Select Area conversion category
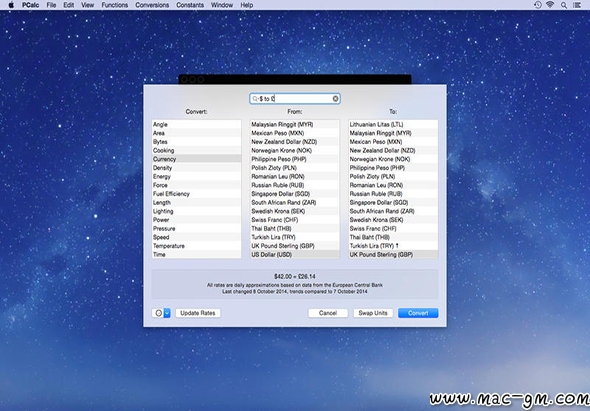 coord(196,133)
